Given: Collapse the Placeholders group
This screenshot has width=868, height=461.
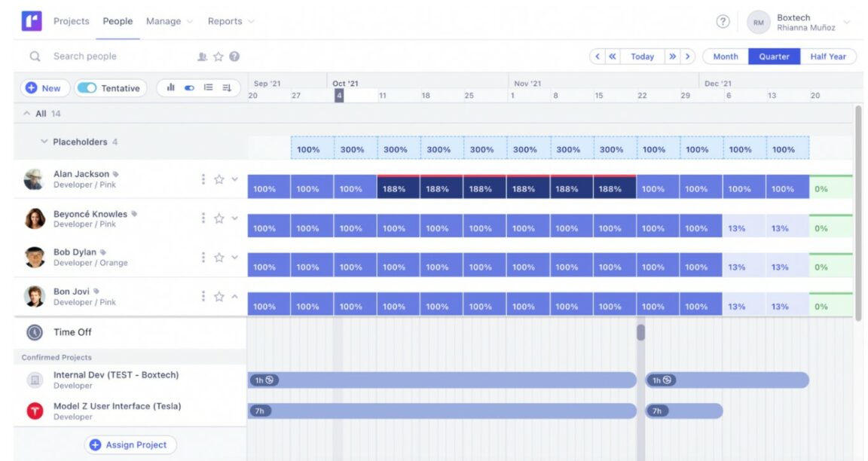Looking at the screenshot, I should (43, 141).
